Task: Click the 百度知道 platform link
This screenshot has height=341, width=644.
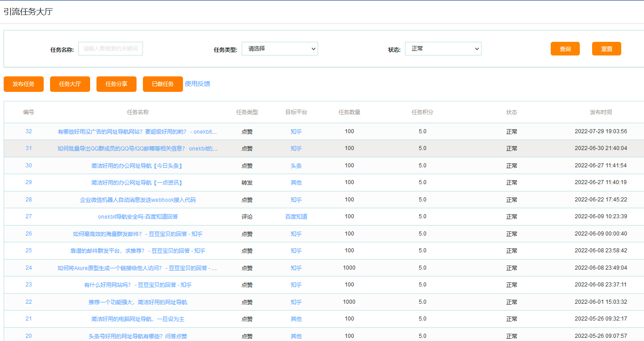Action: (296, 217)
